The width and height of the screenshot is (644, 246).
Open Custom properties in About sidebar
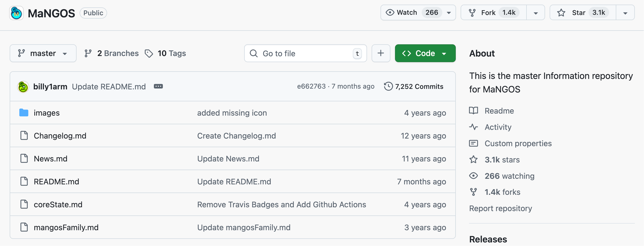518,143
